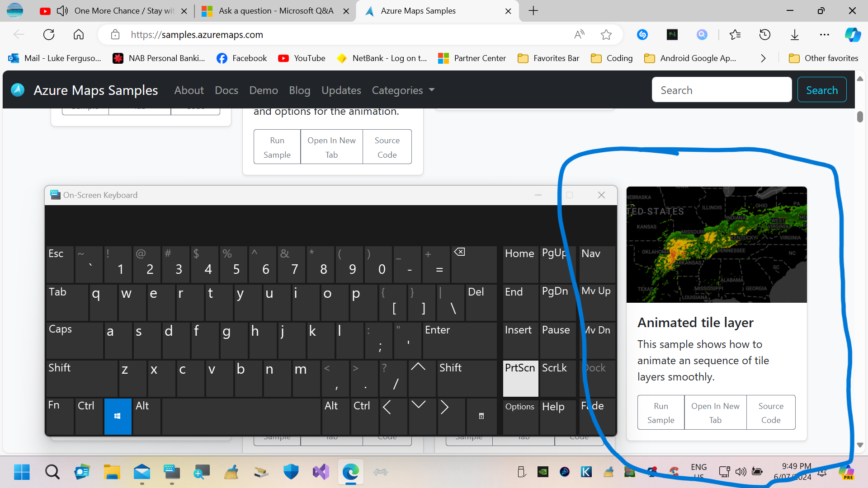Viewport: 868px width, 488px height.
Task: Toggle the right Alt key
Action: click(335, 416)
